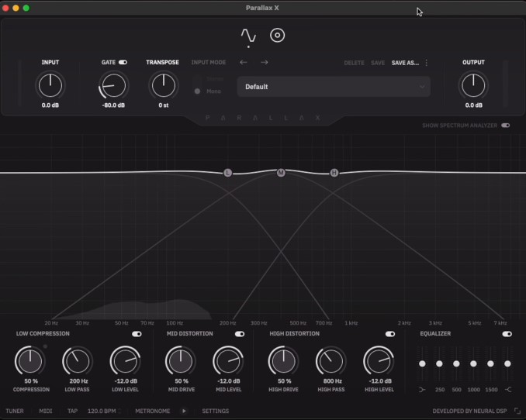Click the OUTPUT knob
Image resolution: width=526 pixels, height=420 pixels.
pos(473,85)
